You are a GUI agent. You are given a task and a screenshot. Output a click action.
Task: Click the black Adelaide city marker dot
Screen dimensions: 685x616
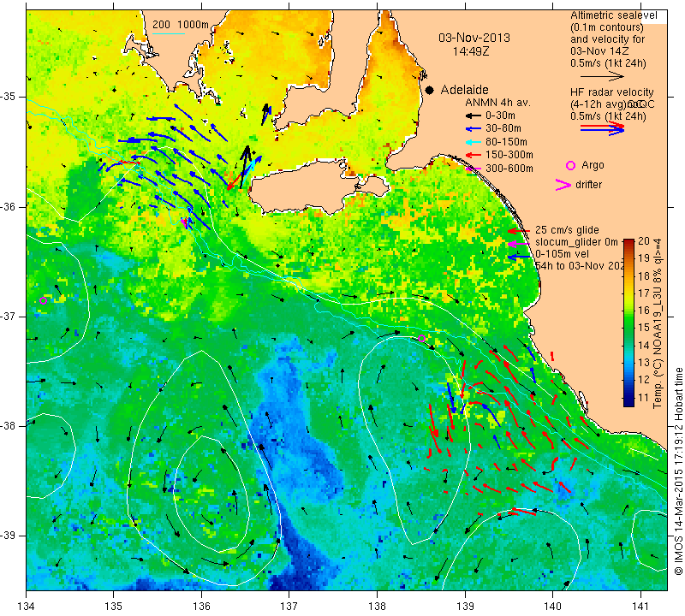430,91
